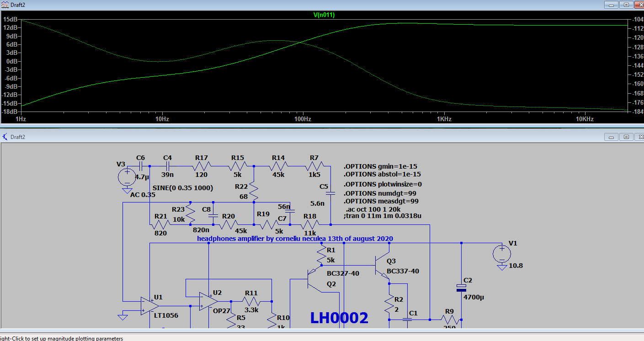Click the 1Hz label on frequency axis
This screenshot has height=341, width=644.
[21, 119]
